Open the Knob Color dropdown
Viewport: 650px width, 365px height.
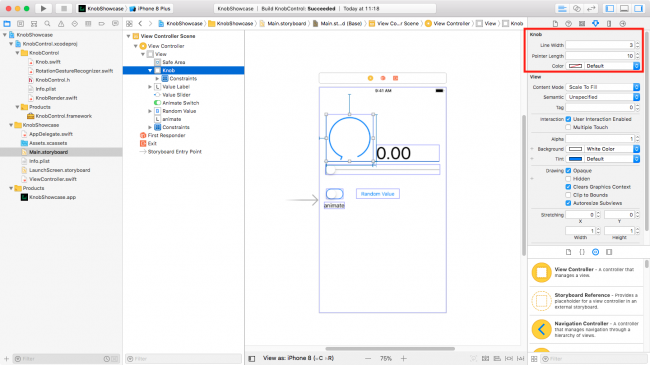tap(612, 66)
